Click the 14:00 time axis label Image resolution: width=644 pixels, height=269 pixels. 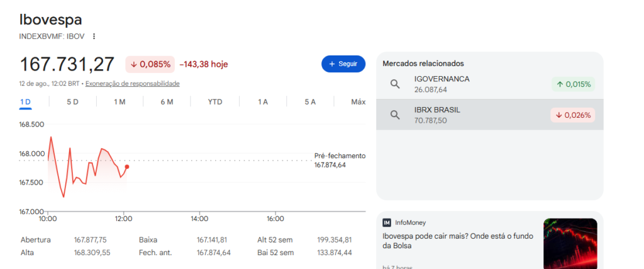[199, 219]
